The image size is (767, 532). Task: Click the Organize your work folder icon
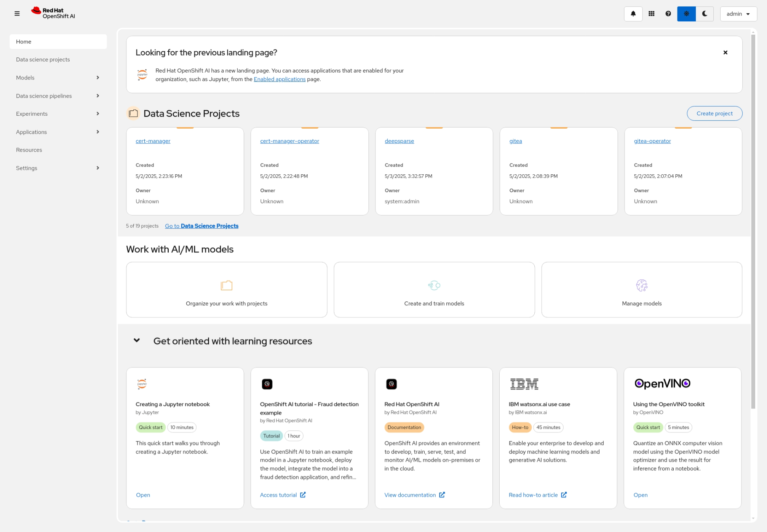(x=226, y=285)
